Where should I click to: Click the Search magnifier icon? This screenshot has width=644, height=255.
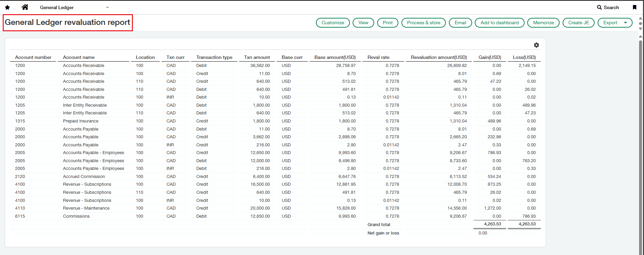coord(599,7)
